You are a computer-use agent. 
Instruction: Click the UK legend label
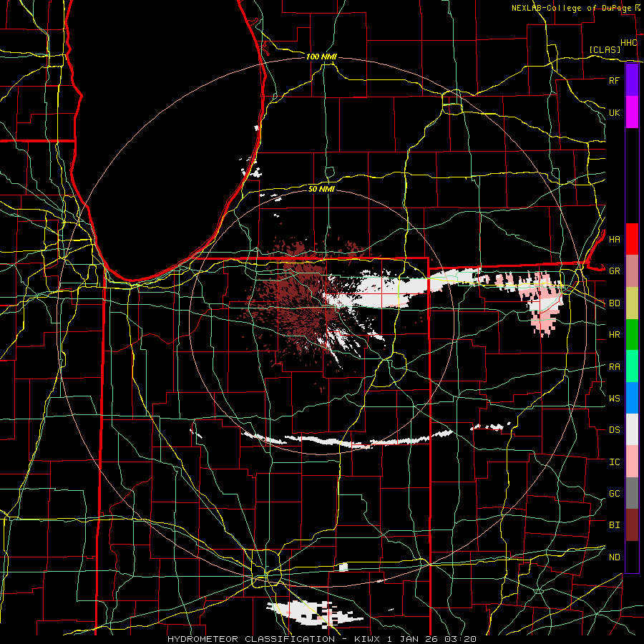pos(614,112)
